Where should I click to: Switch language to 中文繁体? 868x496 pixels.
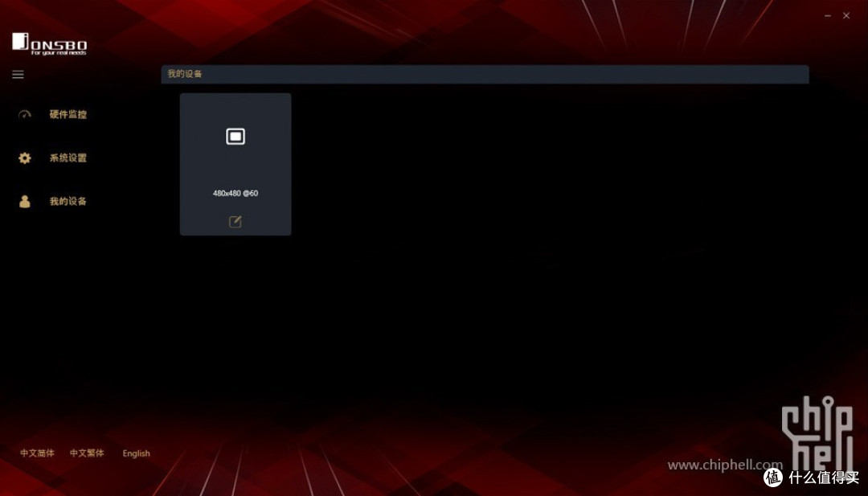pyautogui.click(x=87, y=453)
